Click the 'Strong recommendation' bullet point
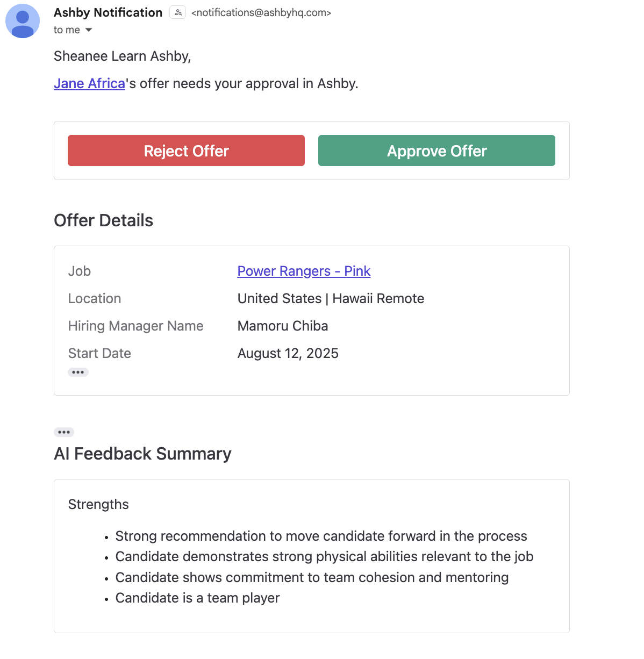 coord(321,536)
